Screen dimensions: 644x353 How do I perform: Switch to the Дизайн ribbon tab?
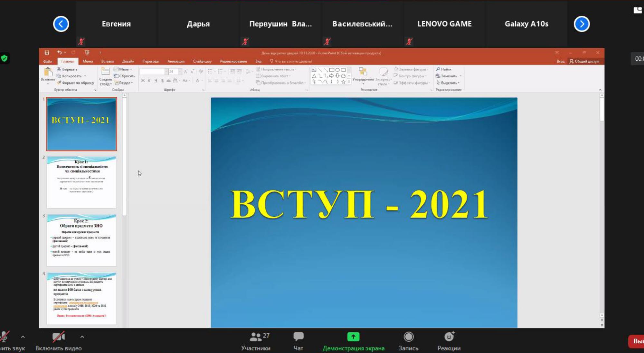(128, 61)
